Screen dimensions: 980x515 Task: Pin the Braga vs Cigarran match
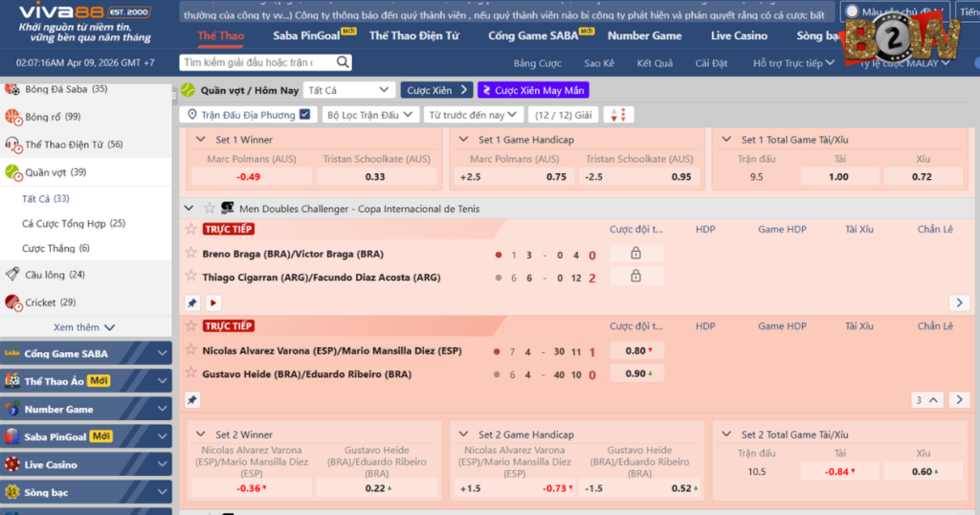[192, 303]
